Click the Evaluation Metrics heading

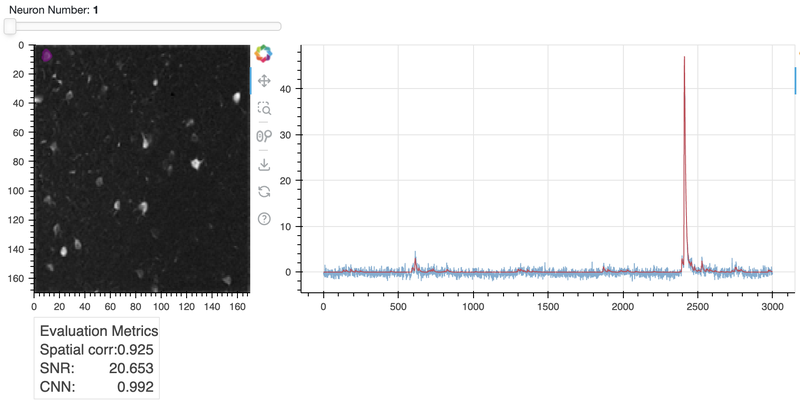coord(99,331)
